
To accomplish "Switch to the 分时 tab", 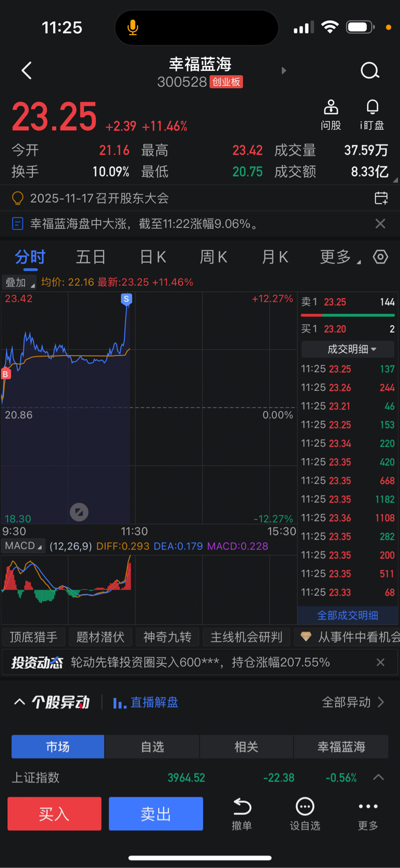I will point(30,257).
